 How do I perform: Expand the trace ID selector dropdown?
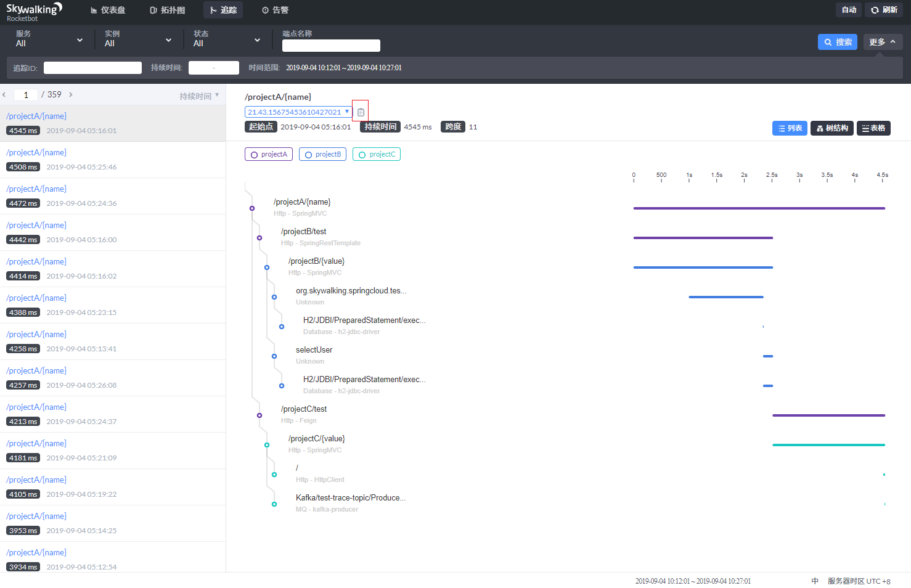click(298, 112)
